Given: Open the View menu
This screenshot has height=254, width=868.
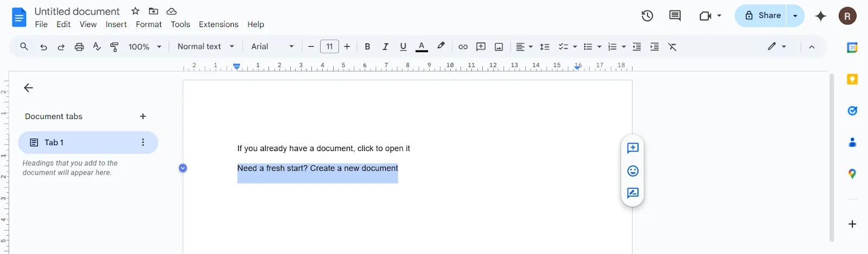Looking at the screenshot, I should 88,24.
